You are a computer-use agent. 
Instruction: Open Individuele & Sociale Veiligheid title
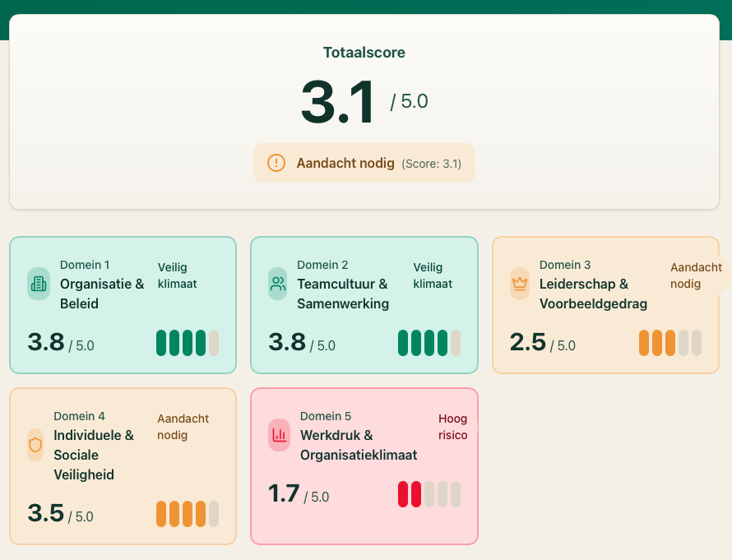pos(94,455)
